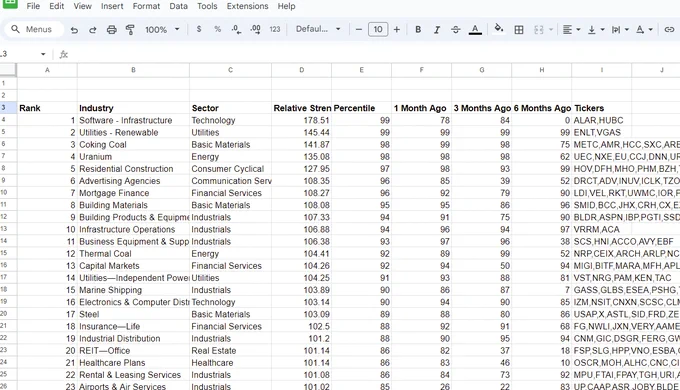The image size is (680, 390).
Task: Open the File menu
Action: (33, 6)
